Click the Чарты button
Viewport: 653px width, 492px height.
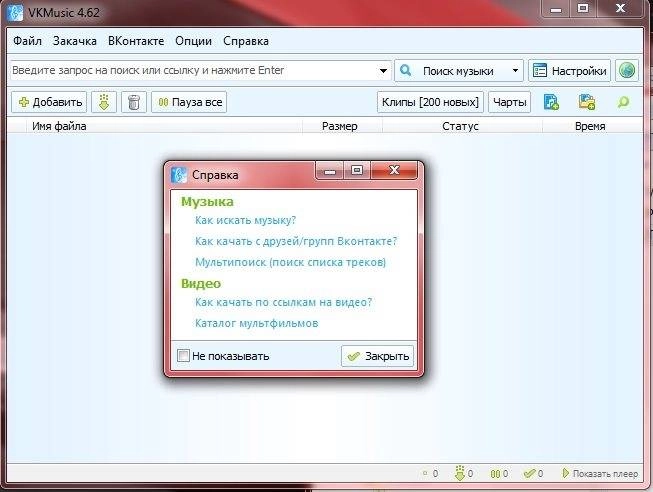tap(509, 102)
